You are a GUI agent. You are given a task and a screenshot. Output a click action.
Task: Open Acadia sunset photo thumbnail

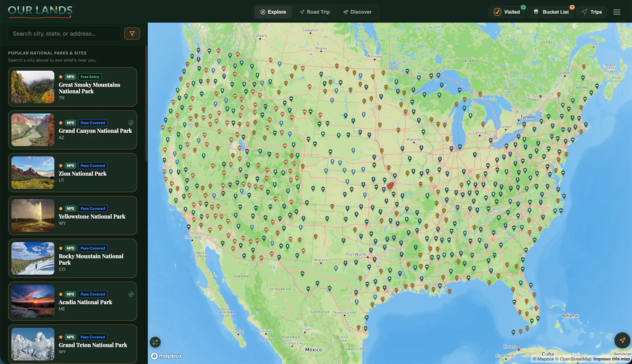(x=33, y=301)
